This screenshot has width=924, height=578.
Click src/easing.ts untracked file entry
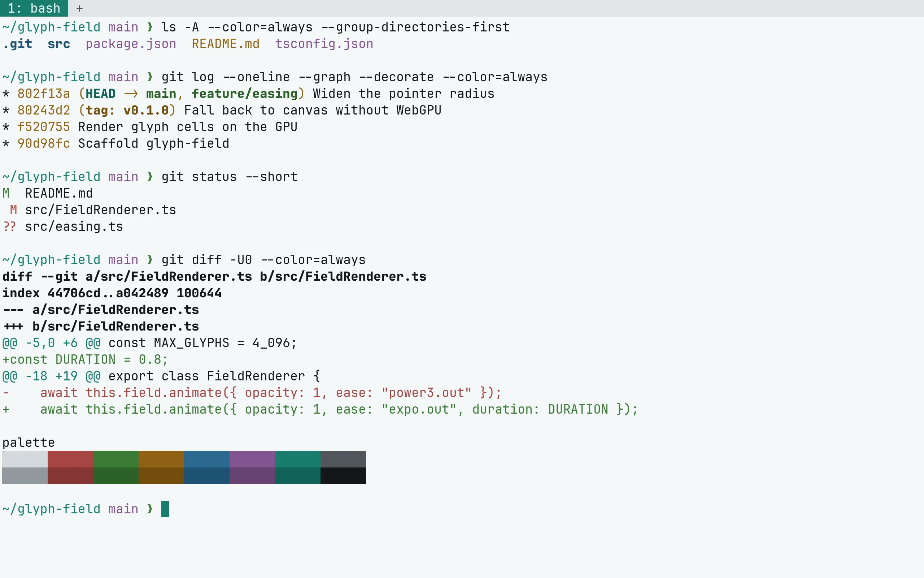click(74, 227)
